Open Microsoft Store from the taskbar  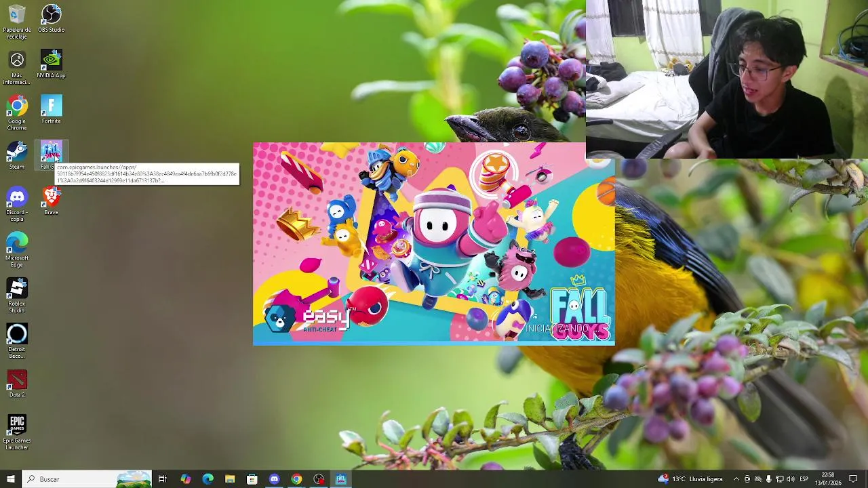click(252, 479)
